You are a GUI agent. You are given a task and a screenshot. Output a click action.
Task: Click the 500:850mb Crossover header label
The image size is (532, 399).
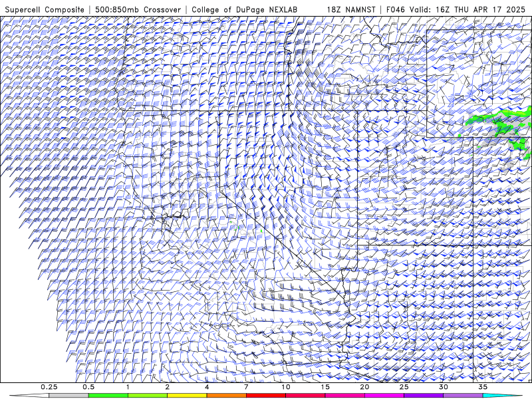(138, 9)
